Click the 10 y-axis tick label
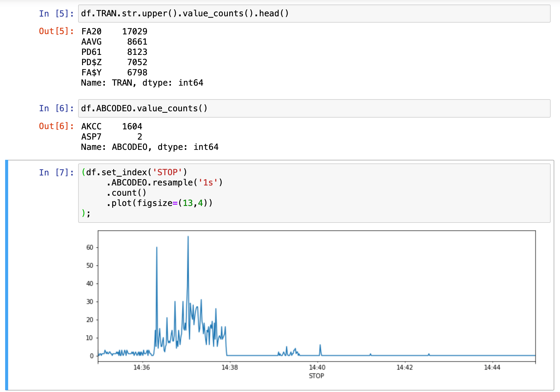This screenshot has width=560, height=392. [x=90, y=338]
